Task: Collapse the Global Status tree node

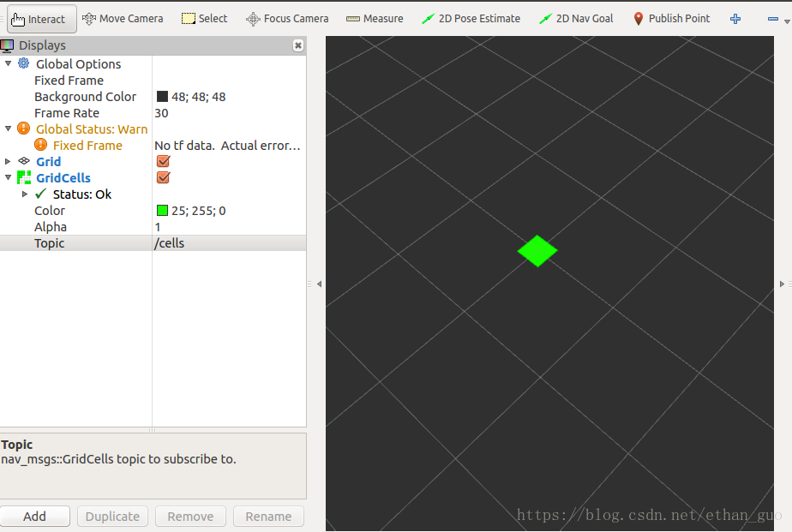Action: 8,129
